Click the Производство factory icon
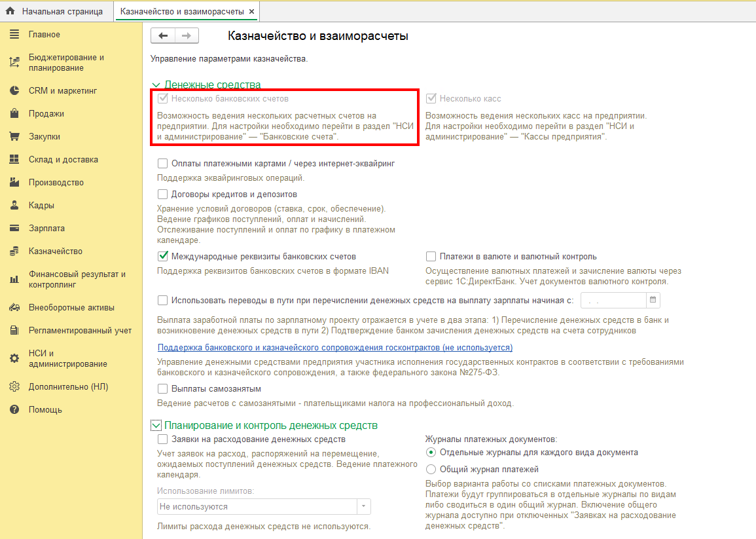Viewport: 756px width, 539px height. coord(14,183)
